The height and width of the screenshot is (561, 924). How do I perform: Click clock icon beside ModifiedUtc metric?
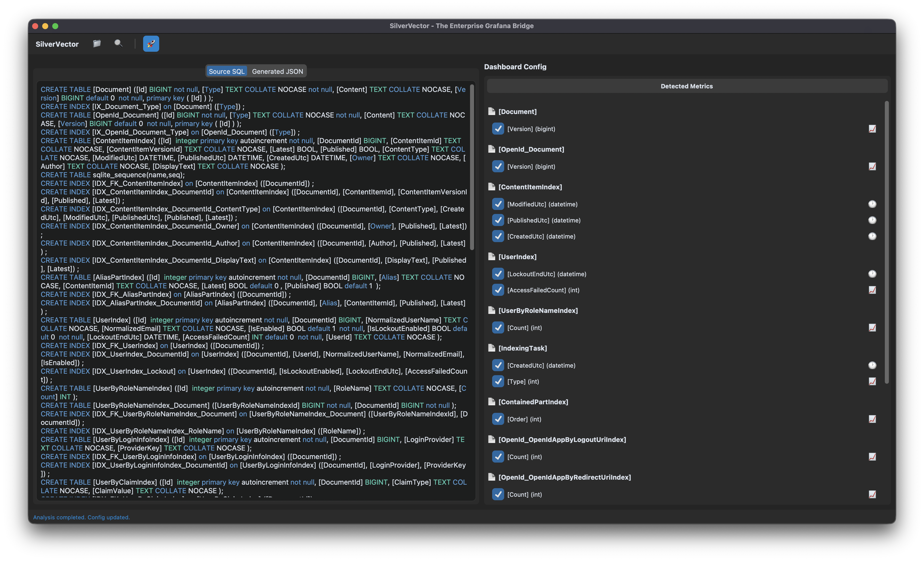(x=872, y=204)
